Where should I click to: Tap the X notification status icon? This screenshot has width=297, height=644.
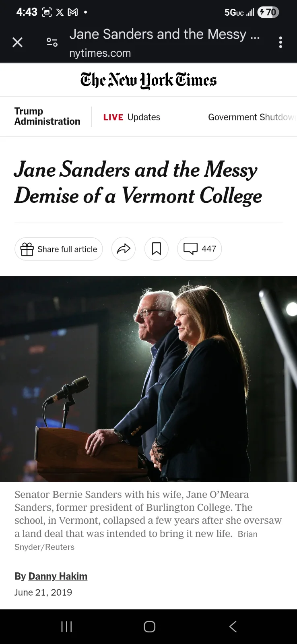60,12
